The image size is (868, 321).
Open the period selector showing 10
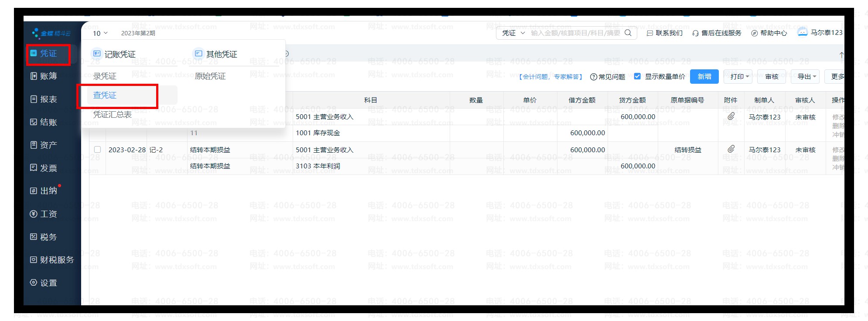point(100,33)
